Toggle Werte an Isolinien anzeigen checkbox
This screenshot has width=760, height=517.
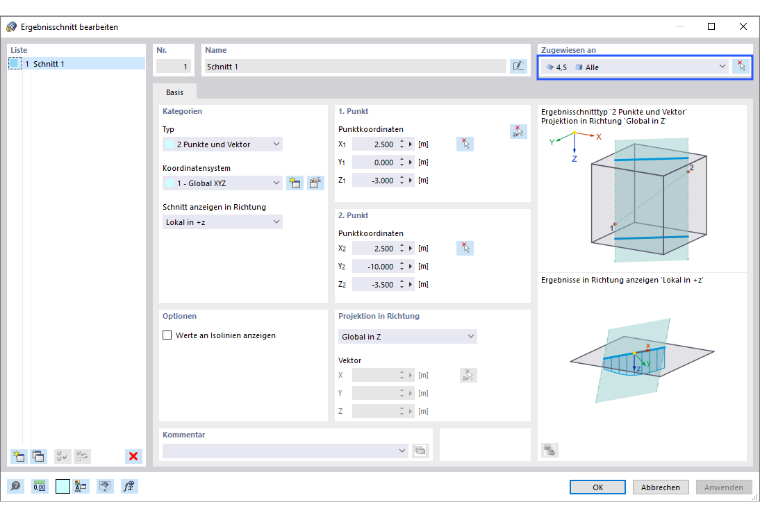pyautogui.click(x=167, y=335)
